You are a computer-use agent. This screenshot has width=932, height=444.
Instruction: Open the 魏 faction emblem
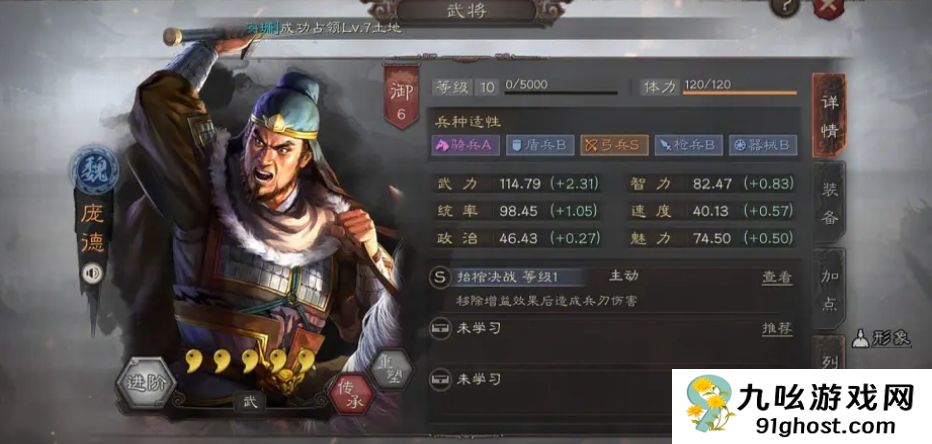pos(95,169)
